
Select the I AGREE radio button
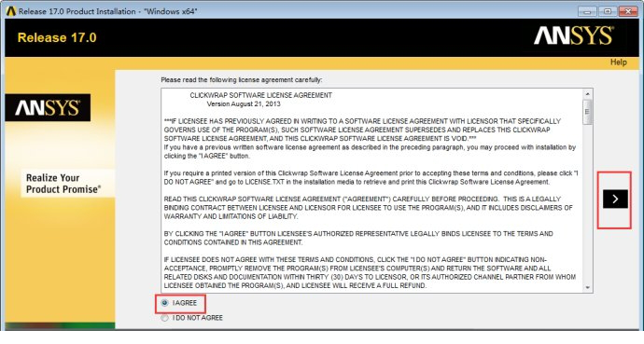(x=164, y=303)
